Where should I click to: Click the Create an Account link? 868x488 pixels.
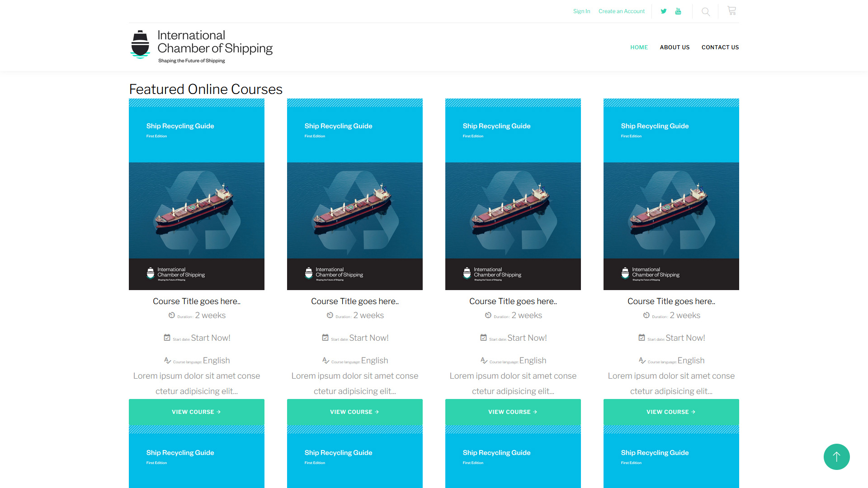pyautogui.click(x=621, y=11)
